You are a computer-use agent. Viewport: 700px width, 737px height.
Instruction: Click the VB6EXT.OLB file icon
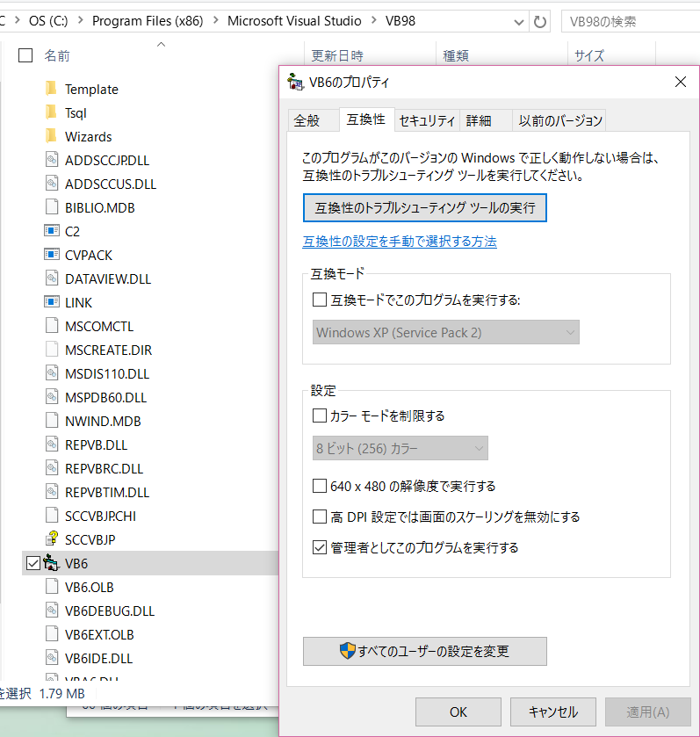[52, 634]
